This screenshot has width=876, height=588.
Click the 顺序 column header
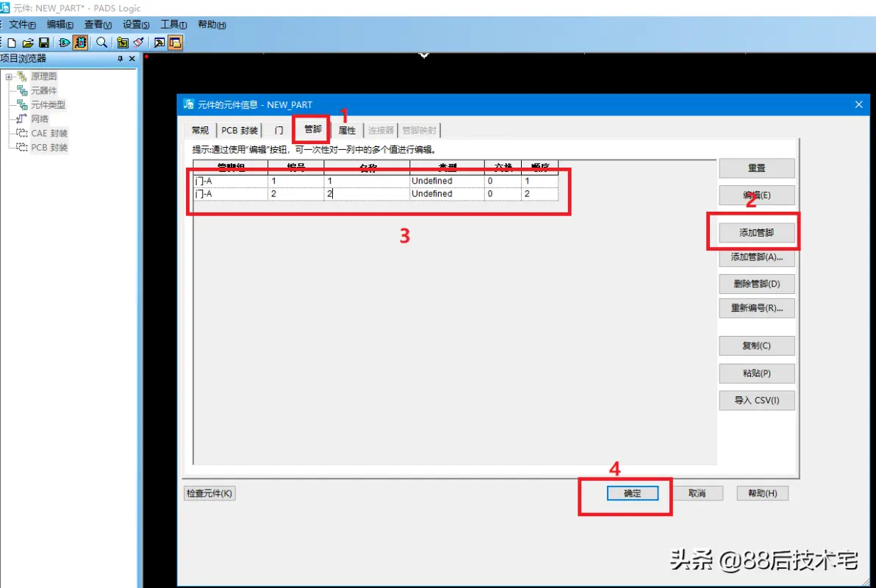click(539, 167)
